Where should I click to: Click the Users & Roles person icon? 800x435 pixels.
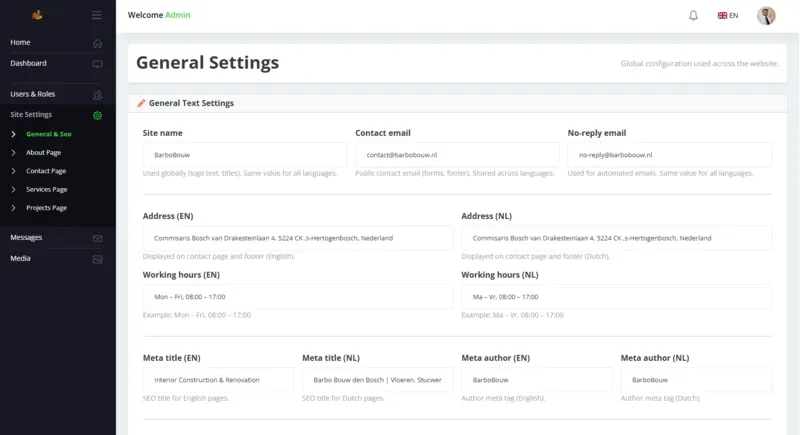pos(97,95)
